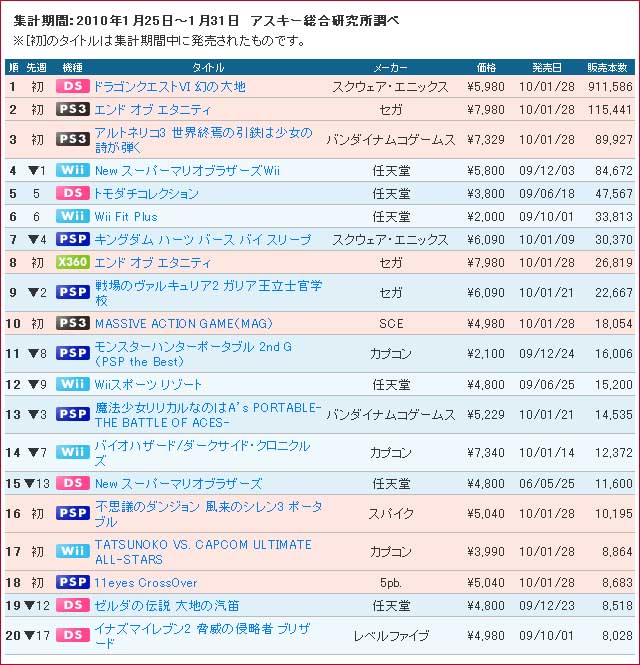Open the TATSUNOKO VS. CAPCOM ULTIMATE ALL-STARS link
Viewport: 640px width, 665px height.
tap(203, 552)
